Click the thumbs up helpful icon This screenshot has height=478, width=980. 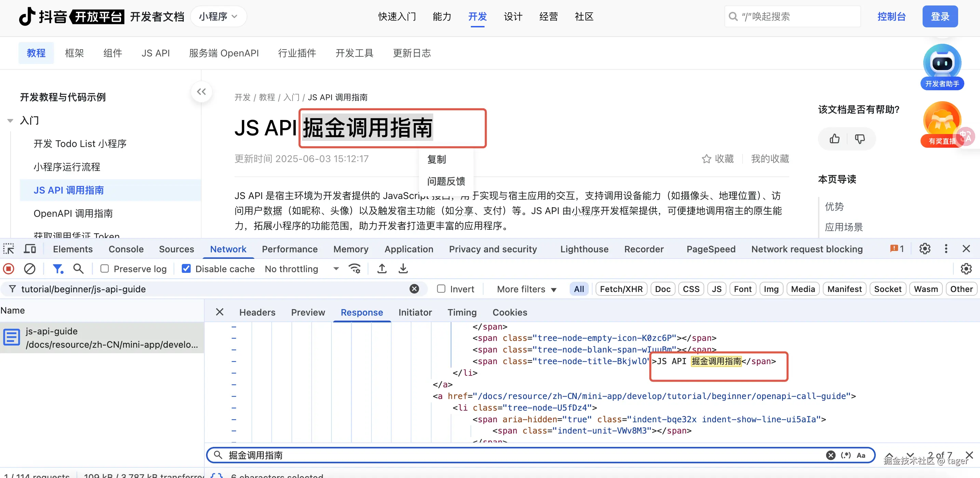click(x=834, y=138)
